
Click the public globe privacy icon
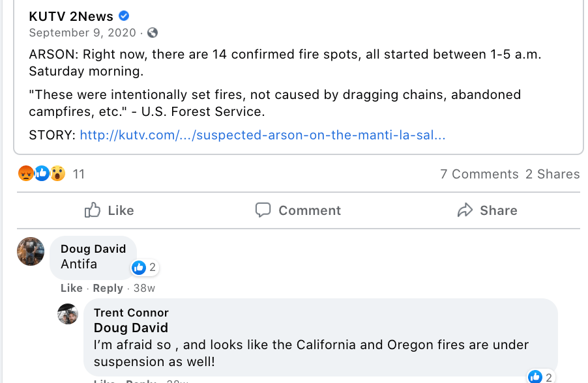153,33
